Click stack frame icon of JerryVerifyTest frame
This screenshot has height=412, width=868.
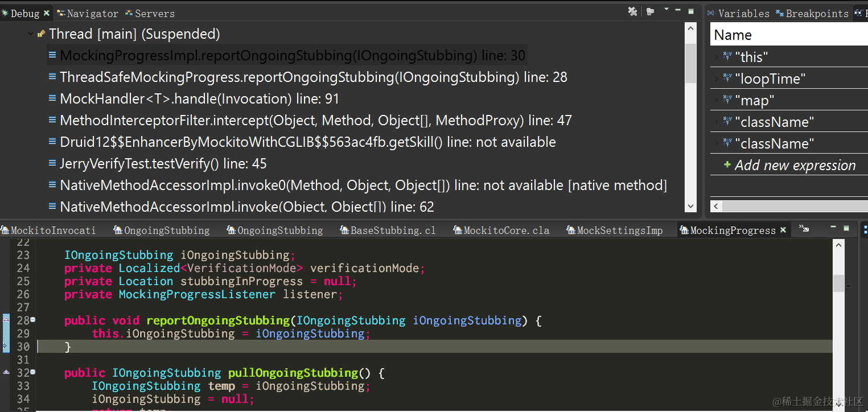[52, 163]
